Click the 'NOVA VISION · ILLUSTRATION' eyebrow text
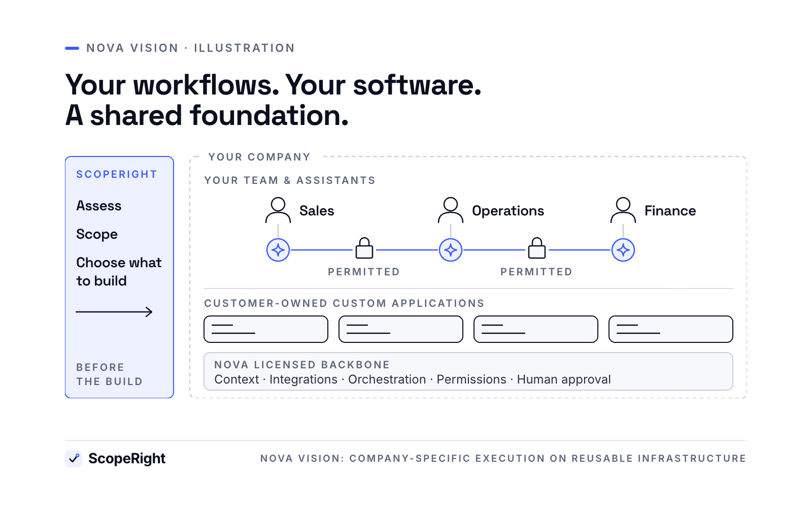This screenshot has width=812, height=508. pos(190,48)
